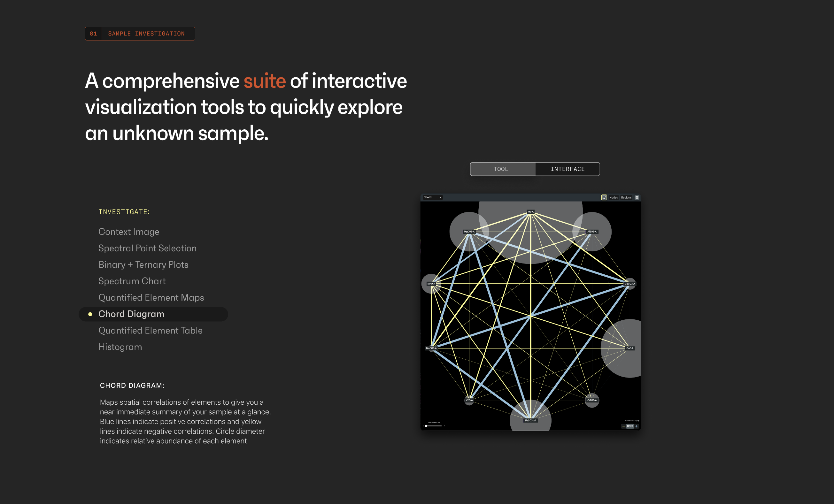Open Context Image in the list
834x504 pixels.
coord(129,232)
